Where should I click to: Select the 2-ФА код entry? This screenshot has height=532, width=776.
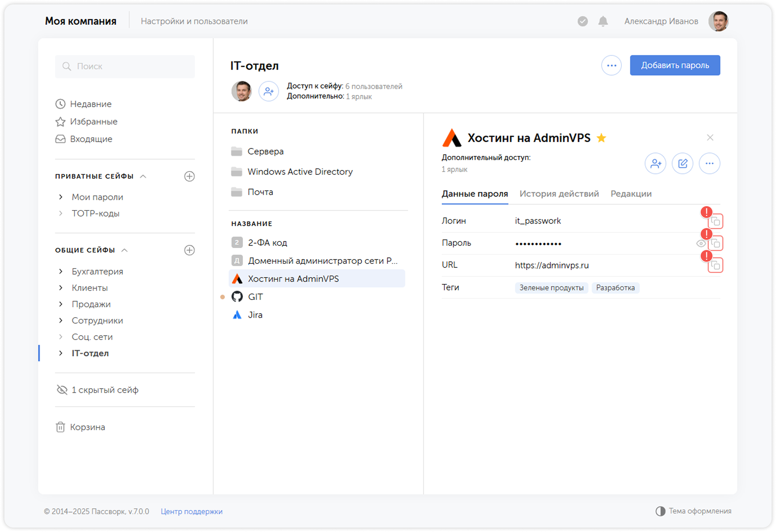[x=317, y=242]
